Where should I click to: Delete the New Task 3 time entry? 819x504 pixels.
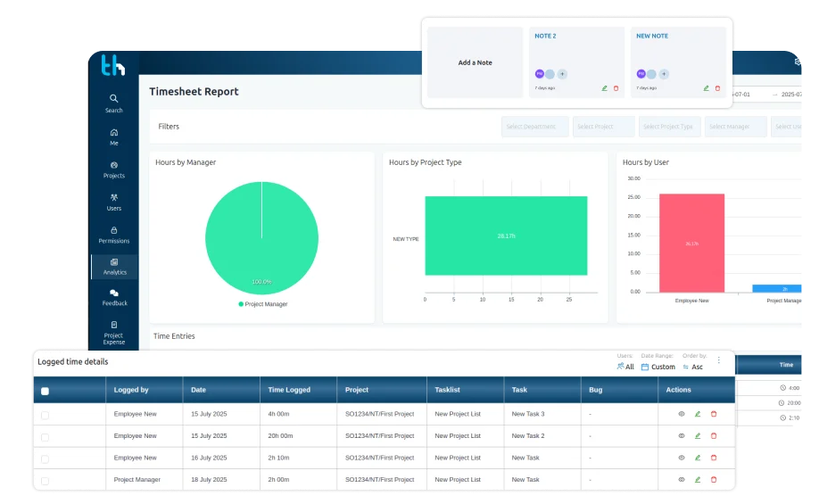point(714,414)
